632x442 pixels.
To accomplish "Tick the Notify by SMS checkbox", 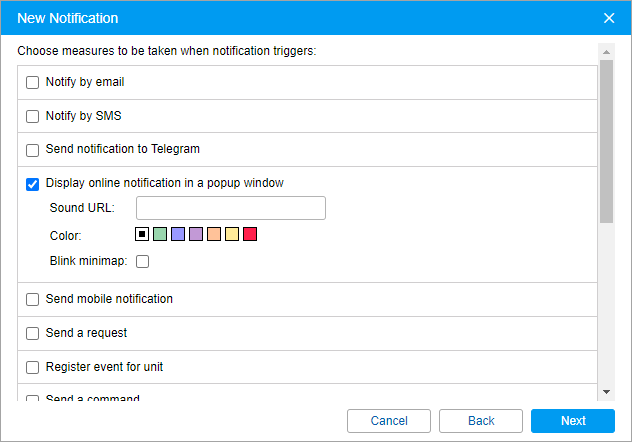I will 32,116.
